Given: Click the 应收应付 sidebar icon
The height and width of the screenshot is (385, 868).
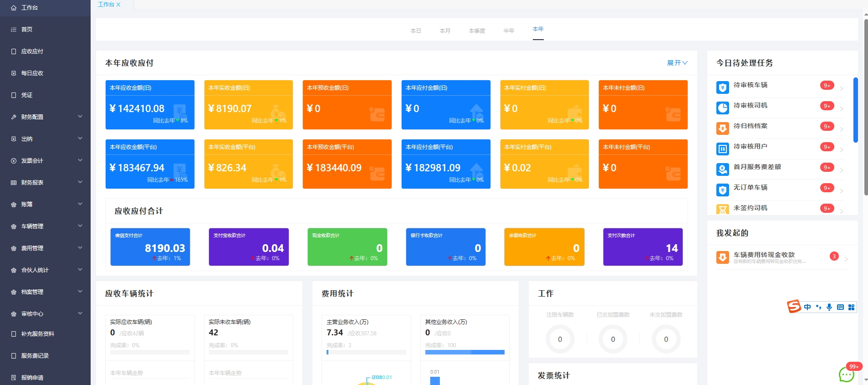Looking at the screenshot, I should click(x=14, y=51).
